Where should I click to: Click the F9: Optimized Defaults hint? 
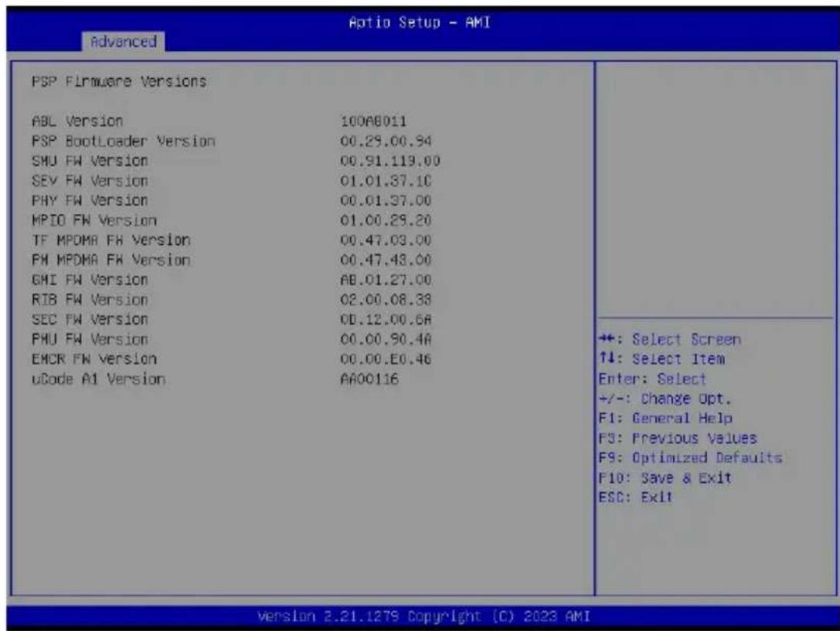tap(690, 458)
